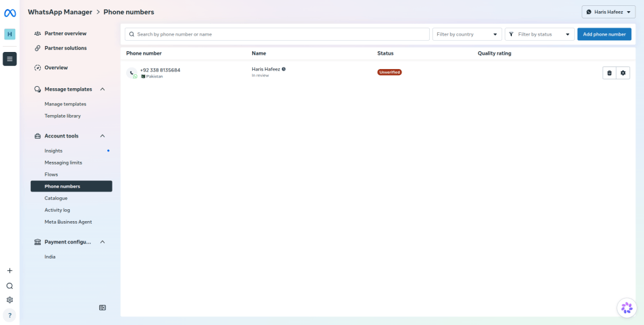The width and height of the screenshot is (644, 325).
Task: Open Flows page
Action: [51, 174]
